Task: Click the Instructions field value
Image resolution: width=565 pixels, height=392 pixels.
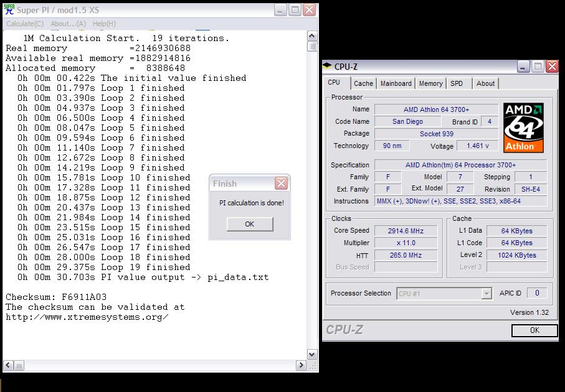Action: point(460,201)
